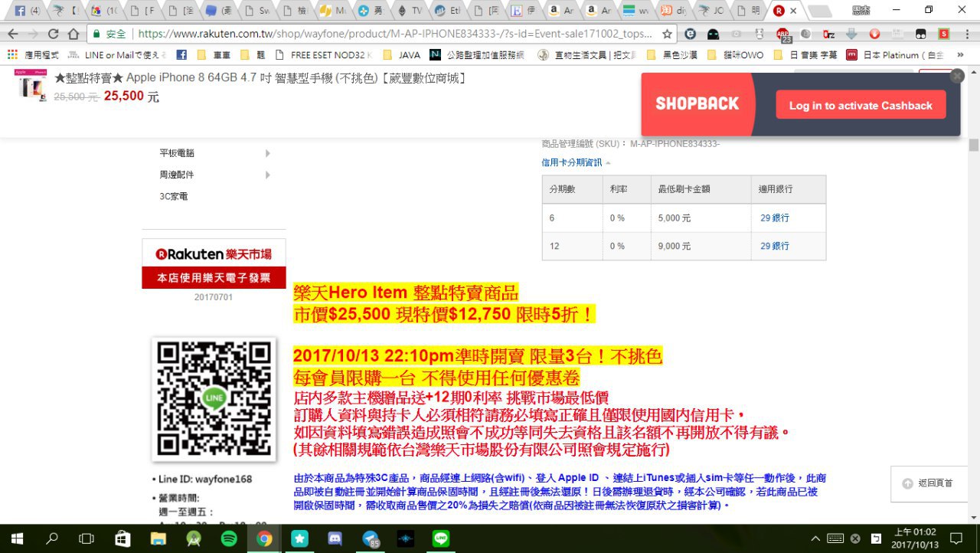The width and height of the screenshot is (980, 553).
Task: Open Discord from the taskbar
Action: [x=335, y=538]
